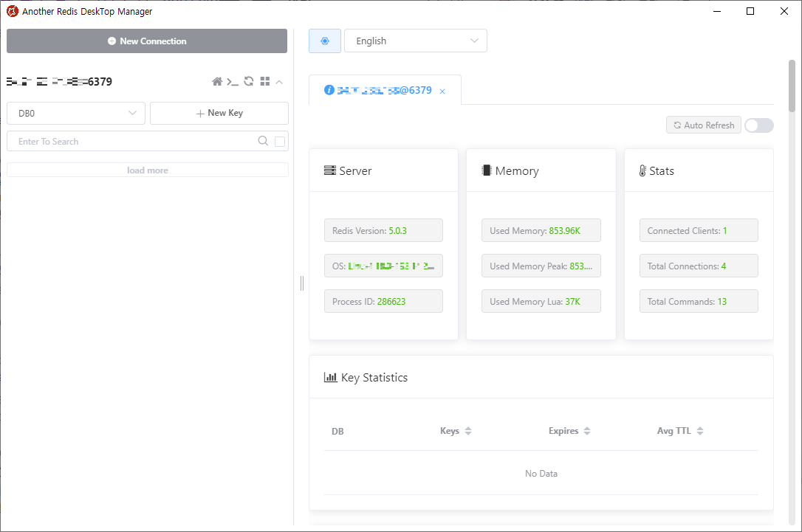
Task: Sort the Keys column
Action: (468, 432)
